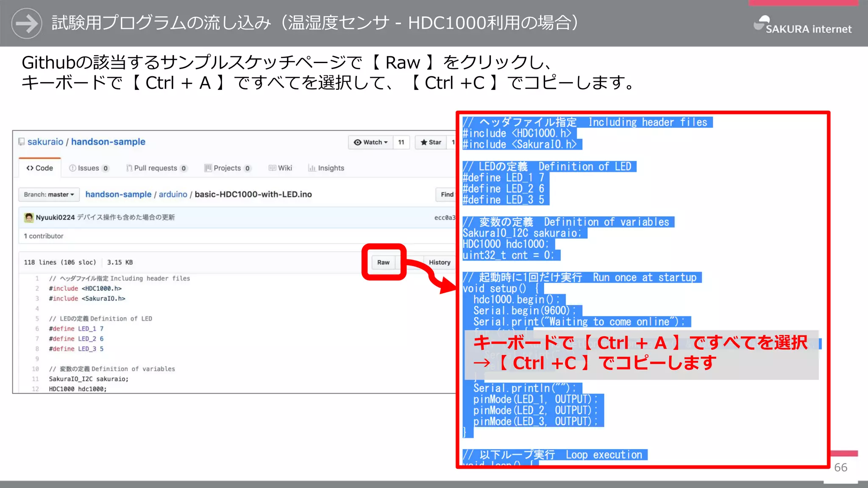Click the Find file button

[x=446, y=194]
